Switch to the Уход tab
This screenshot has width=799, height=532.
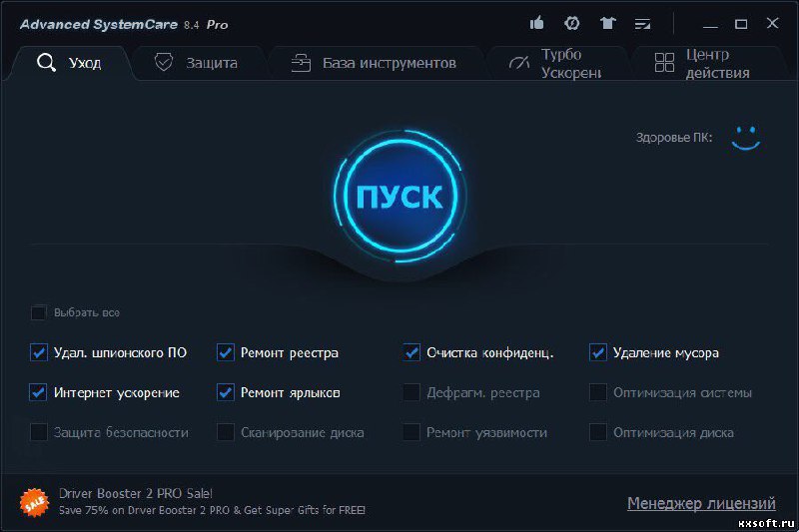click(x=69, y=63)
